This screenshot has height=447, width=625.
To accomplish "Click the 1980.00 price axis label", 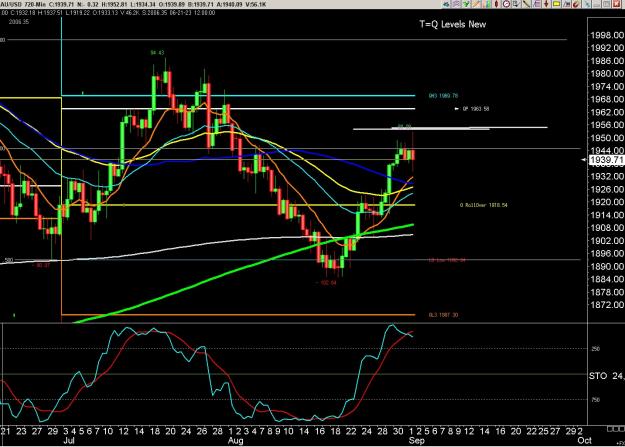I will coord(607,73).
